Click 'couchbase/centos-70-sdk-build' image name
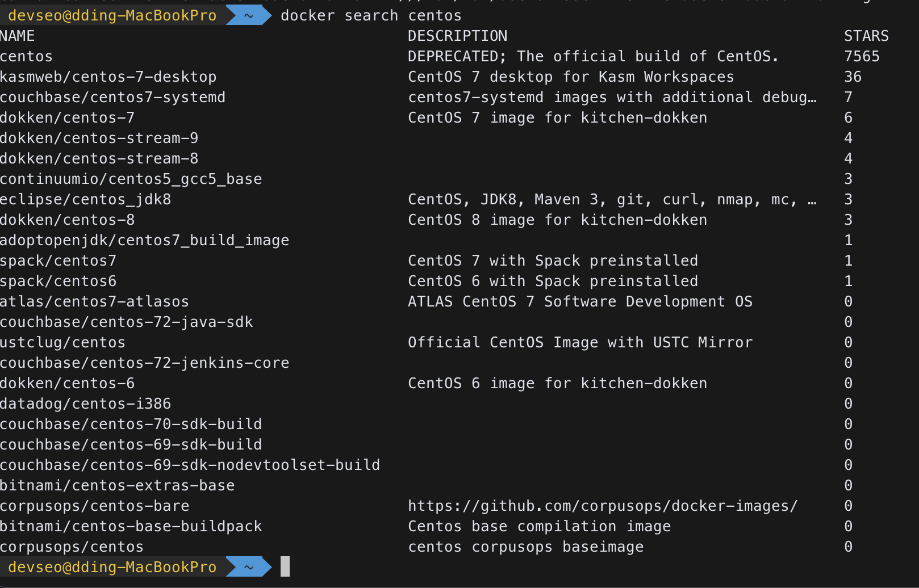This screenshot has height=588, width=919. click(131, 425)
